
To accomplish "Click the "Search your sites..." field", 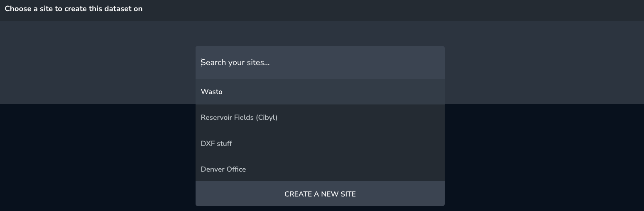I will 320,63.
